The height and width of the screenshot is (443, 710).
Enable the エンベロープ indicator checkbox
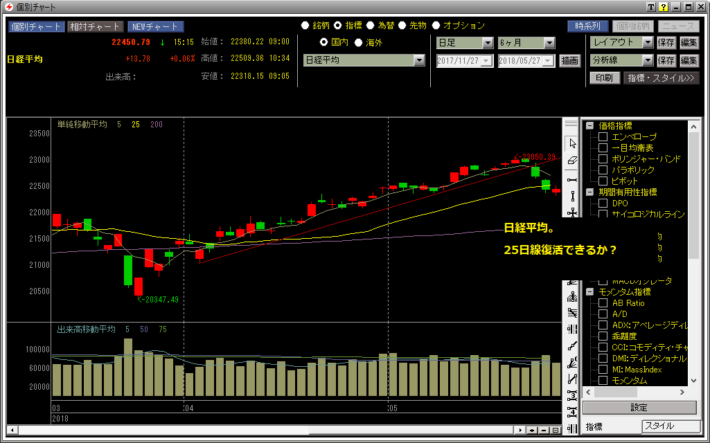(603, 137)
